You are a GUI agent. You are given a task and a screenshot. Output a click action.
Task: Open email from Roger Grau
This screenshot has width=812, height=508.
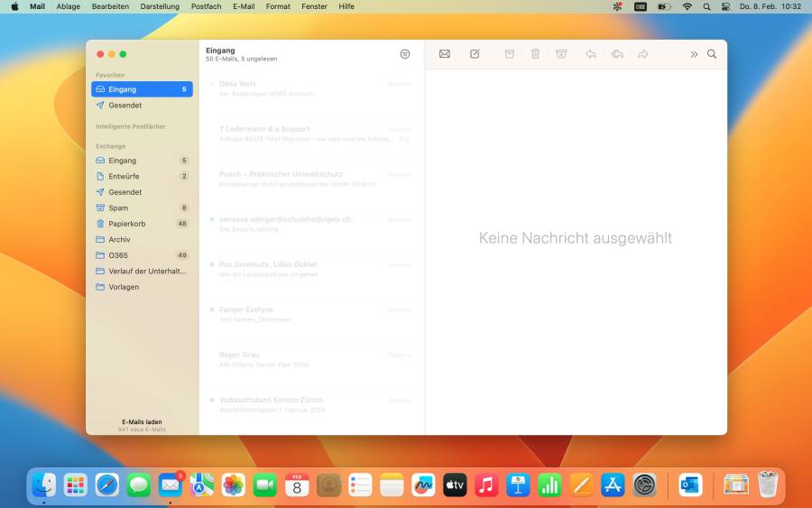(x=307, y=359)
